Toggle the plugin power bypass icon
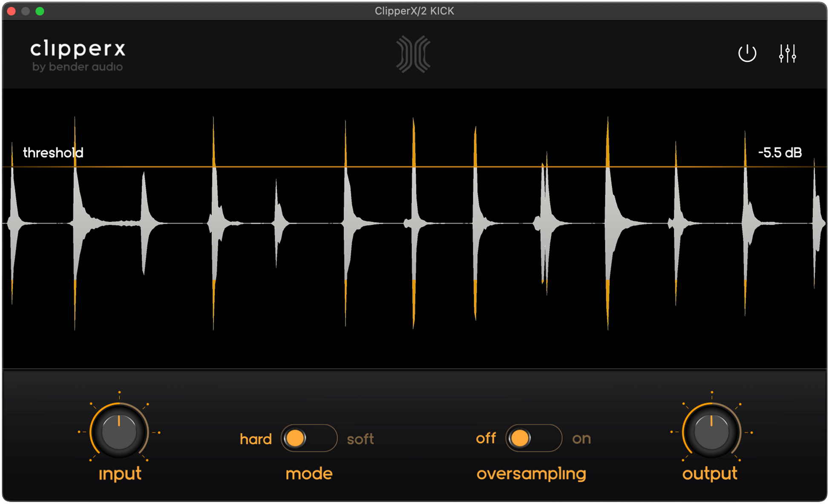 747,54
